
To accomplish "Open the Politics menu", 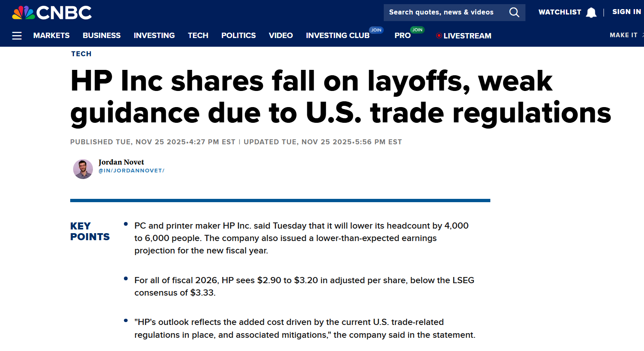I will tap(238, 36).
